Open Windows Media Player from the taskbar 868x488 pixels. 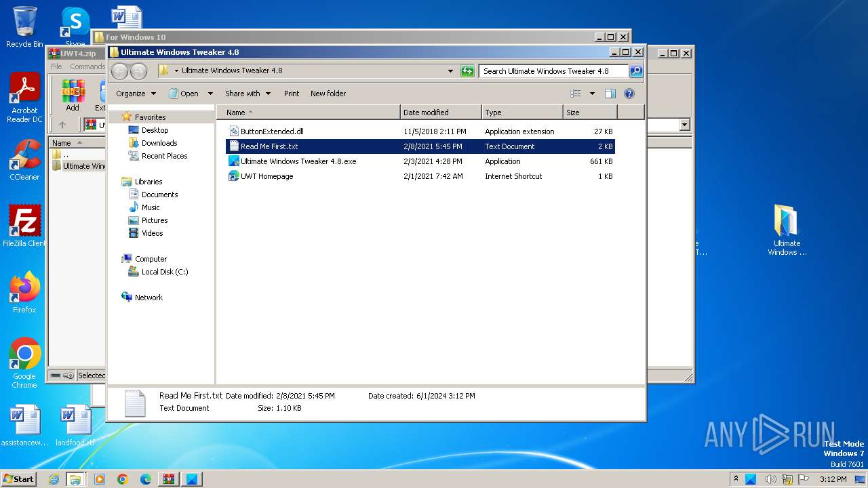coord(100,479)
